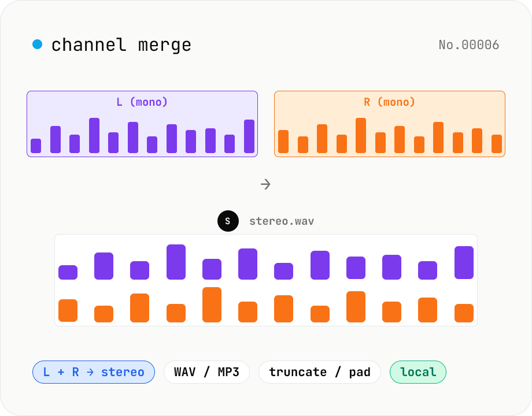Screen dimensions: 532x416
Task: Click the L (mono) label
Action: 142,102
